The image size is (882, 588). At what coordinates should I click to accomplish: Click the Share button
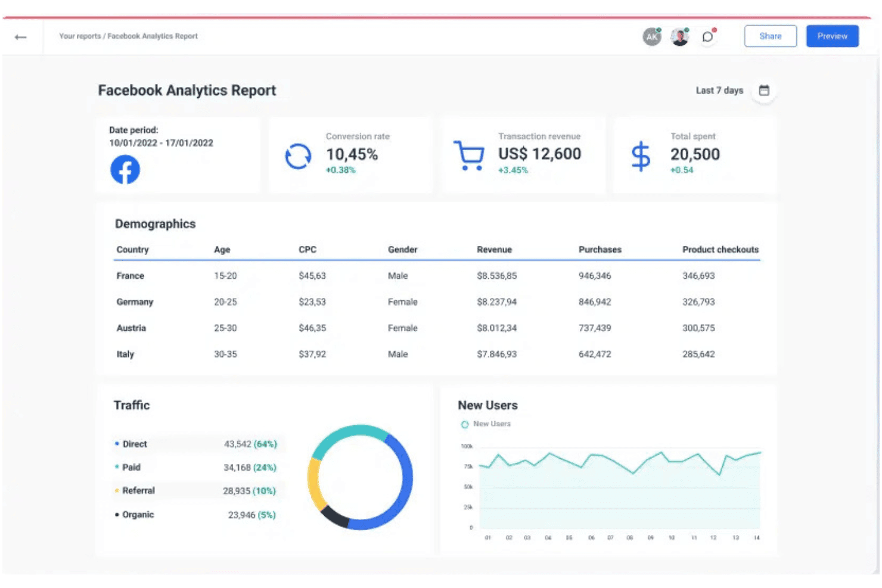point(771,36)
